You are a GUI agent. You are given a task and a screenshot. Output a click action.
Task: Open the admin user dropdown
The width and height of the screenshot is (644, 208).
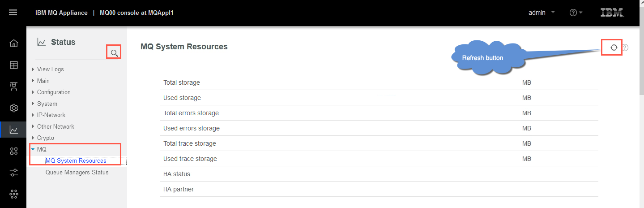542,13
